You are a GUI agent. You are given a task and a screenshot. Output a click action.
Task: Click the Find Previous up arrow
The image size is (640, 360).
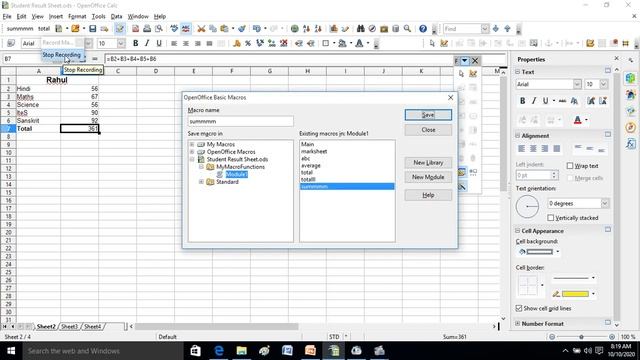tap(507, 29)
